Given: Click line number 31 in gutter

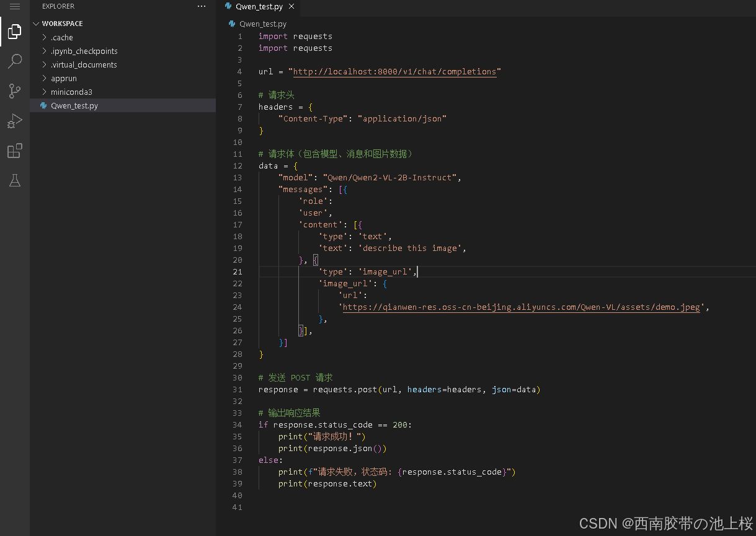Looking at the screenshot, I should click(x=238, y=390).
